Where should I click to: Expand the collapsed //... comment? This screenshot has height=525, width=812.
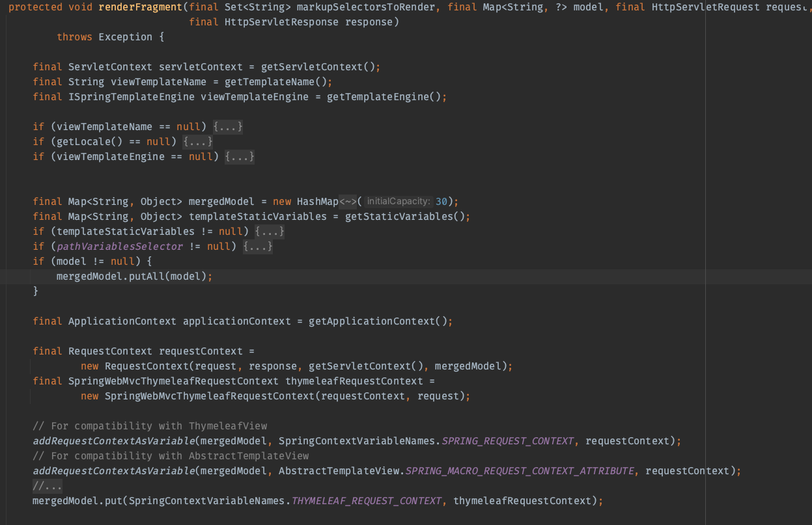[x=48, y=486]
